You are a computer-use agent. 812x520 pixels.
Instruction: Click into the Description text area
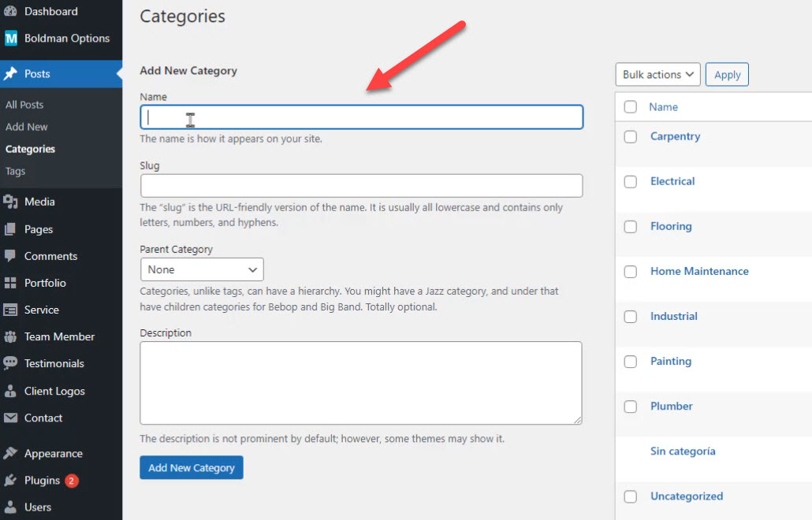coord(361,383)
